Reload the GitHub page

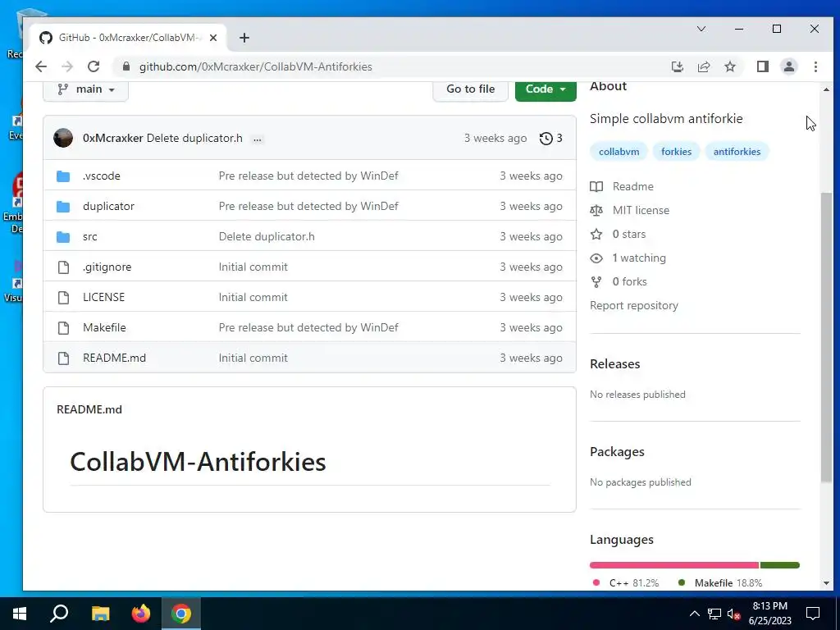94,66
